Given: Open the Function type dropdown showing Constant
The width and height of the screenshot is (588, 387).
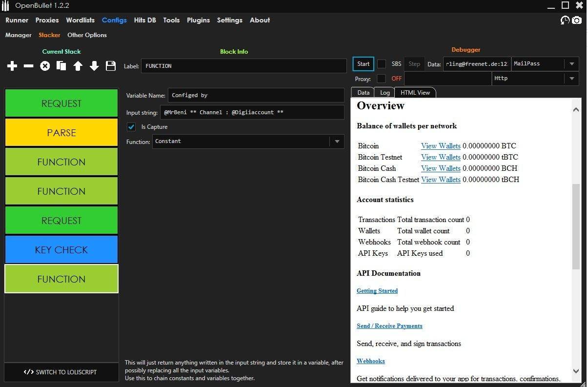Looking at the screenshot, I should click(337, 142).
